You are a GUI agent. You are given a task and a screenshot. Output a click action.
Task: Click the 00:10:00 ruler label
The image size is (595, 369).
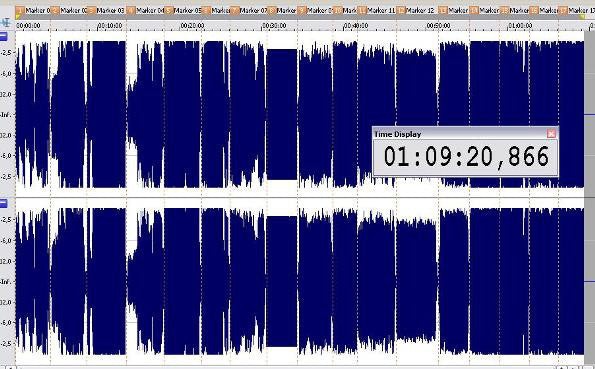pos(110,26)
